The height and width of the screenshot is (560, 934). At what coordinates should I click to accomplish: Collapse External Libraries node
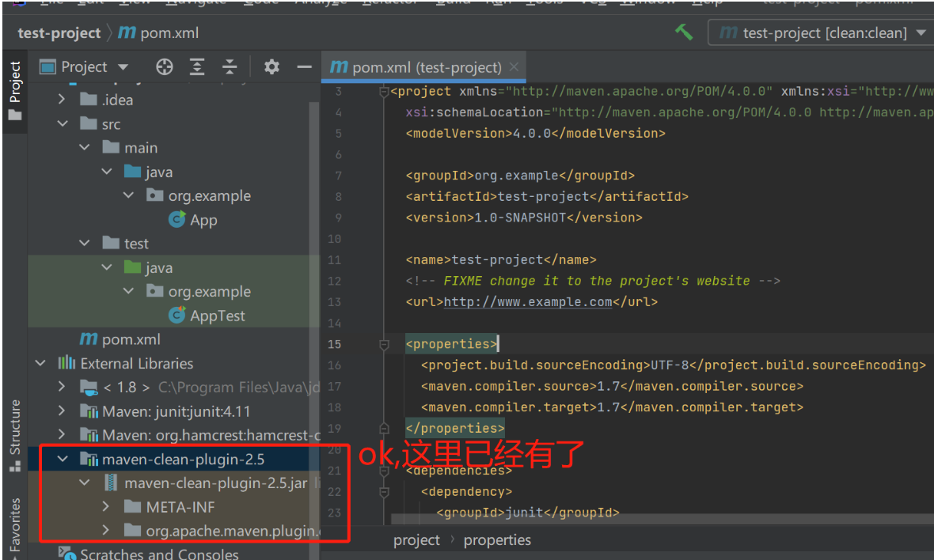click(x=40, y=363)
